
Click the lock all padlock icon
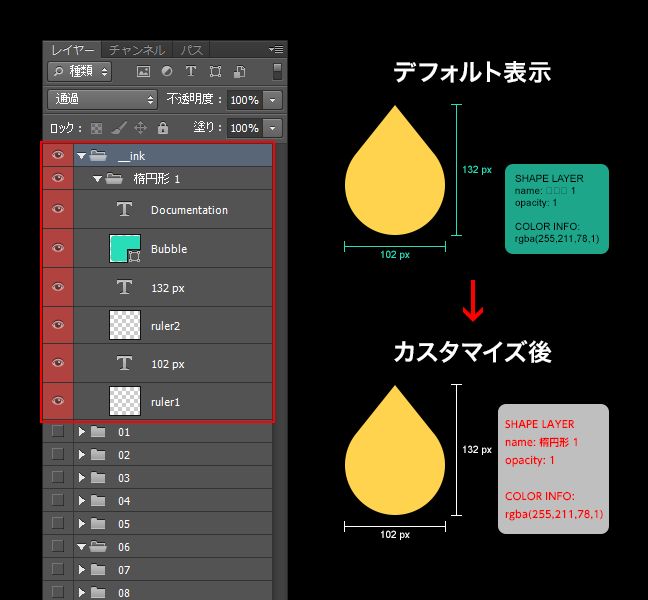pyautogui.click(x=162, y=128)
